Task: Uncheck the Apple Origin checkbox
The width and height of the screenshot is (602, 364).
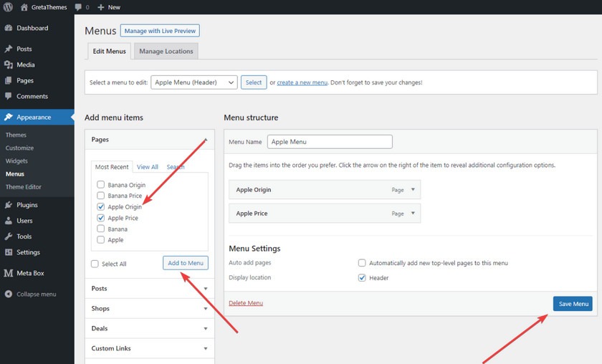Action: 100,206
